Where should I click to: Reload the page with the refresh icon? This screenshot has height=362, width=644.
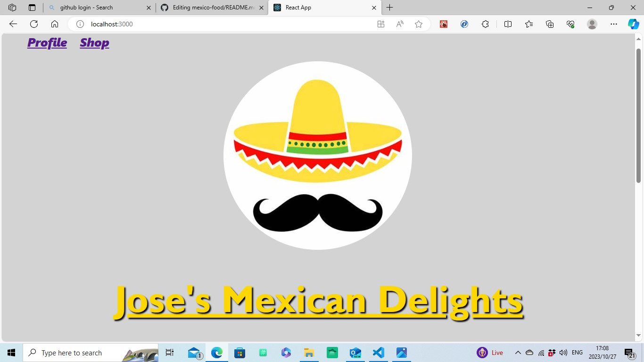(33, 24)
